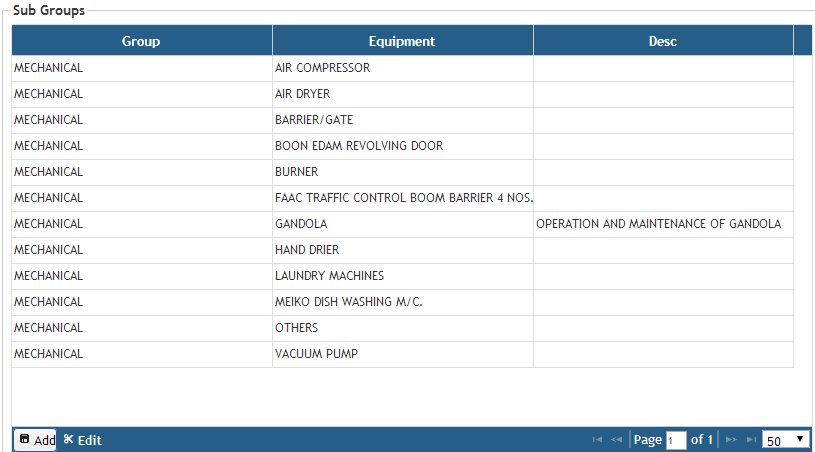Click the Add button in footer
The image size is (815, 452).
36,440
